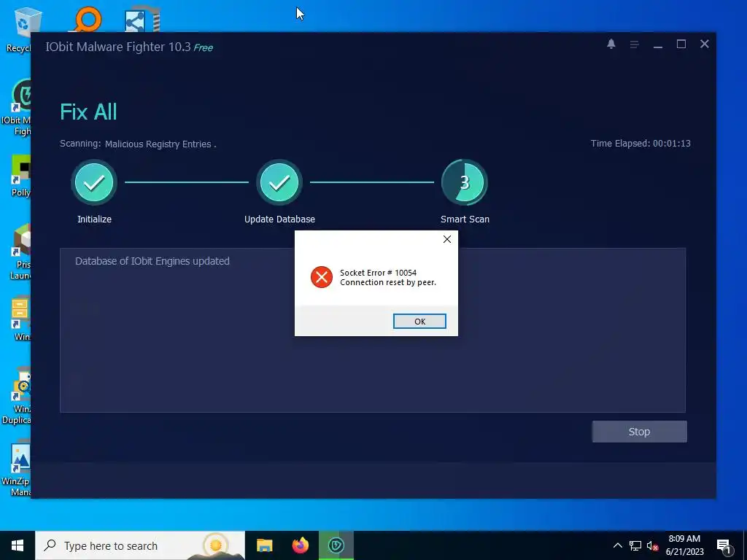
Task: Select the yellow cabinet Win desktop shortcut
Action: pos(20,319)
